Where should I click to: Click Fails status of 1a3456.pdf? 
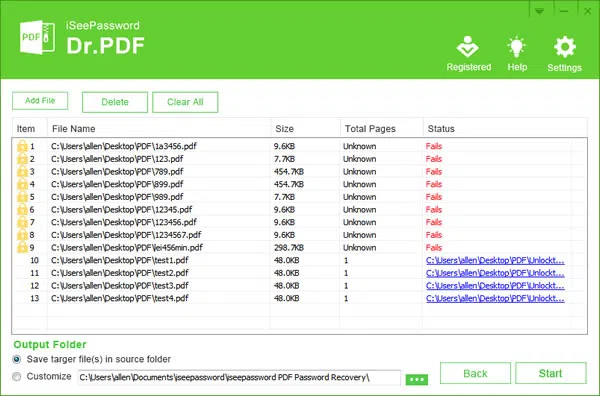pos(434,146)
